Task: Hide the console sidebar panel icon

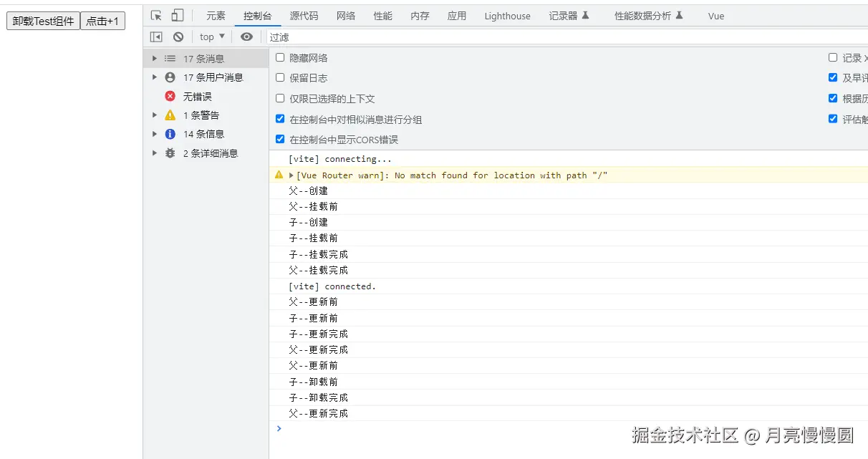Action: [x=156, y=37]
